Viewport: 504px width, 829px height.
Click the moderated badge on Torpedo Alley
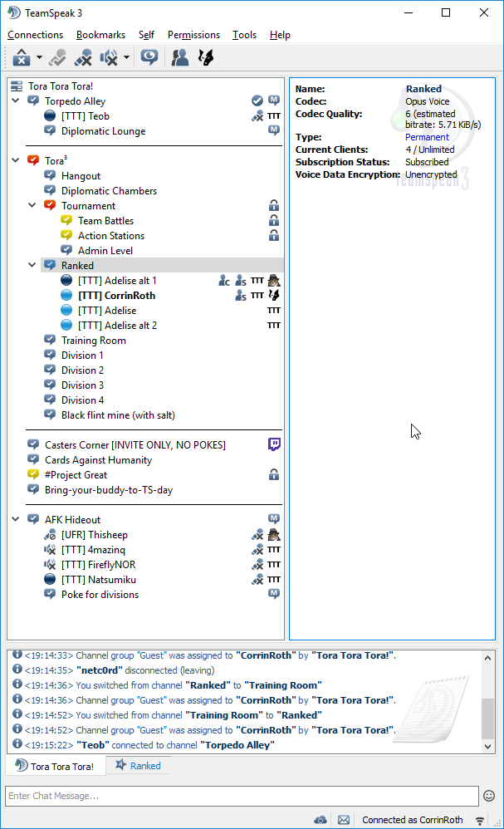(x=274, y=101)
